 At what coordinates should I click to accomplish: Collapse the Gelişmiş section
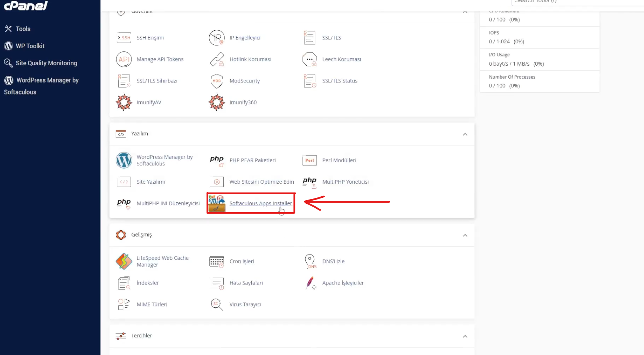(465, 235)
